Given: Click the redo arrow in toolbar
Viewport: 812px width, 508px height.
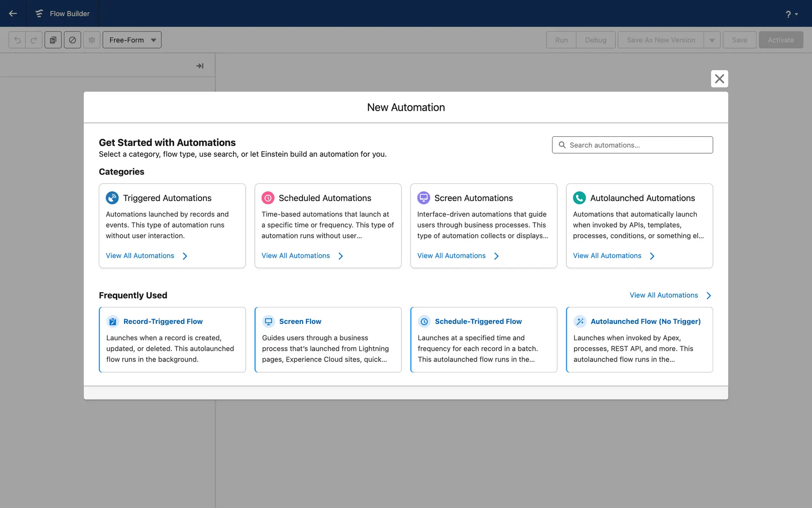Looking at the screenshot, I should [34, 40].
